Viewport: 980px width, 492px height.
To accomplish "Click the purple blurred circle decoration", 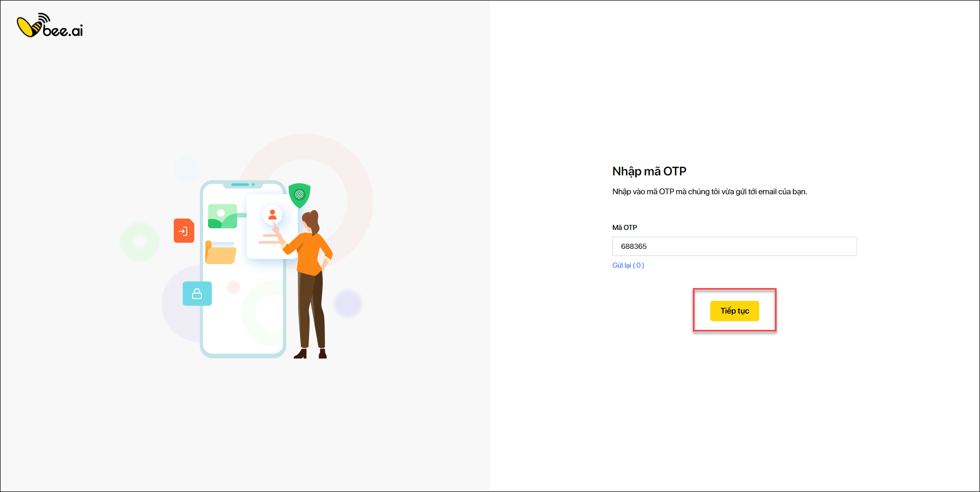I will [x=348, y=303].
